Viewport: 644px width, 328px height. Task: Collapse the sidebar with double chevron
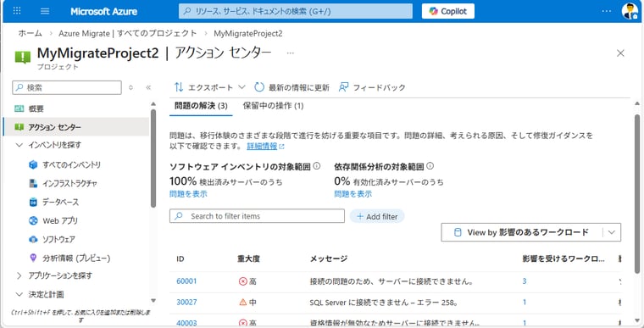point(148,87)
